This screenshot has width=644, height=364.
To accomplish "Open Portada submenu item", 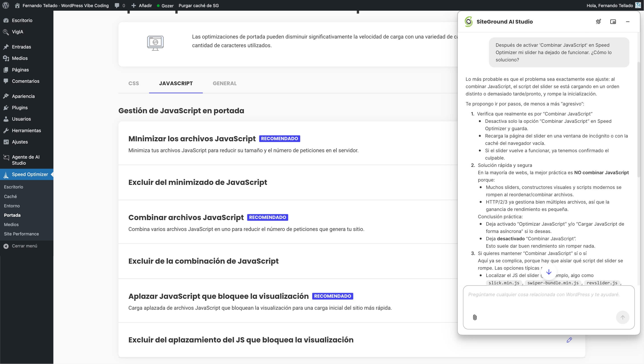I will coord(12,215).
